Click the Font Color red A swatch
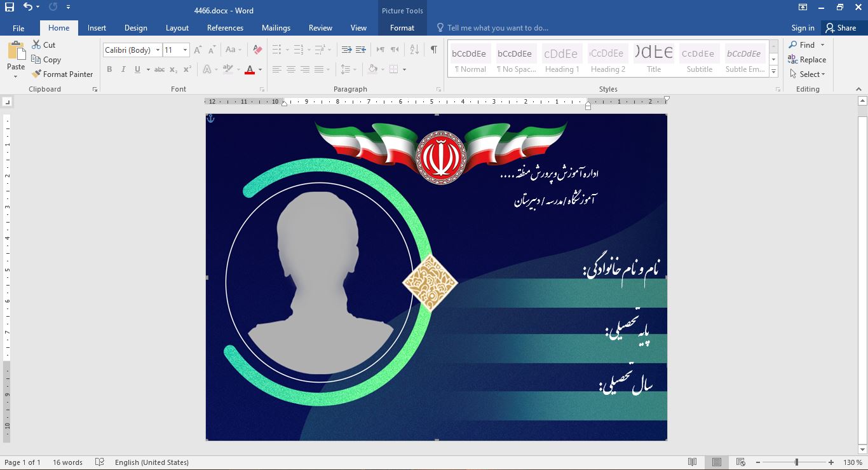 [249, 69]
